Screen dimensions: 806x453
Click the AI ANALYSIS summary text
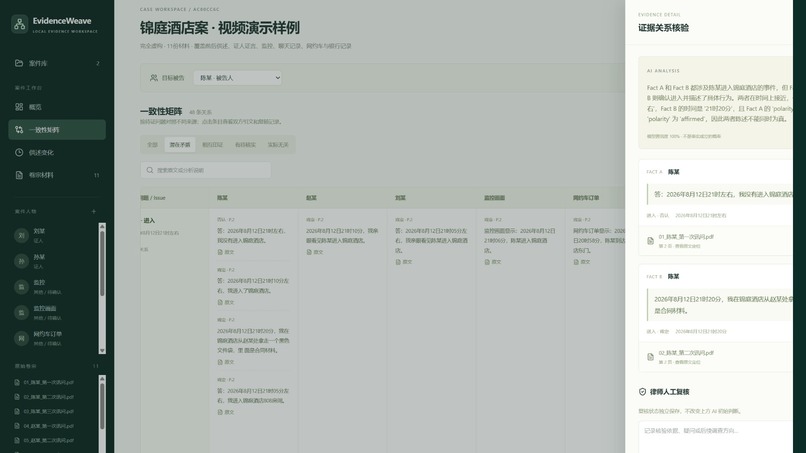720,103
